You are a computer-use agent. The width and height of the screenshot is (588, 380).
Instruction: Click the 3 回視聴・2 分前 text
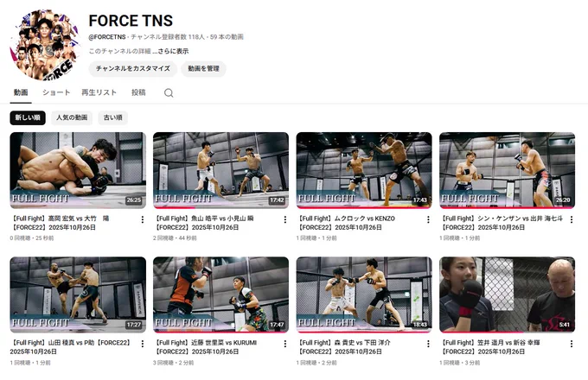pyautogui.click(x=174, y=363)
